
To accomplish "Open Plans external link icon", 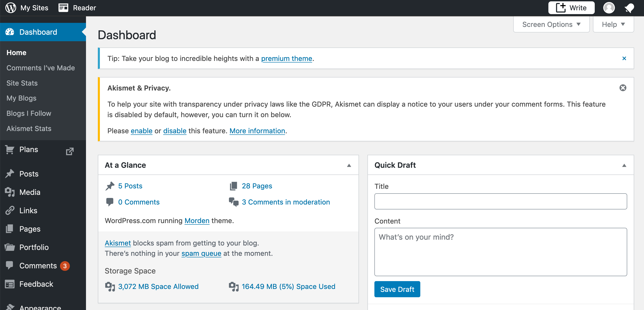I will (x=70, y=151).
